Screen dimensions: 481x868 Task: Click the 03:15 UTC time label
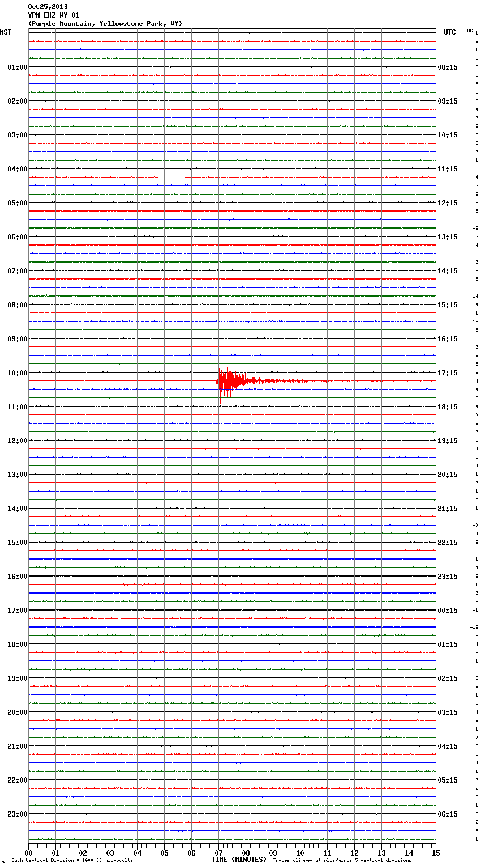pyautogui.click(x=448, y=712)
